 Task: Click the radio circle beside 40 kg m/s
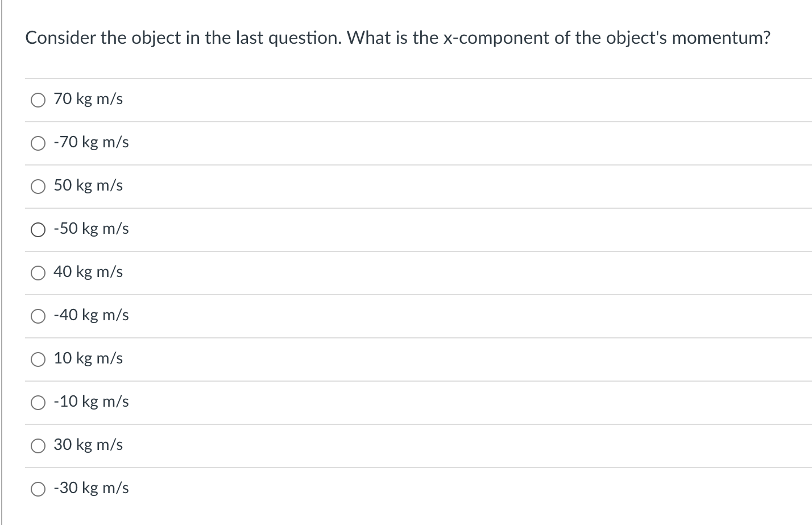[x=38, y=272]
